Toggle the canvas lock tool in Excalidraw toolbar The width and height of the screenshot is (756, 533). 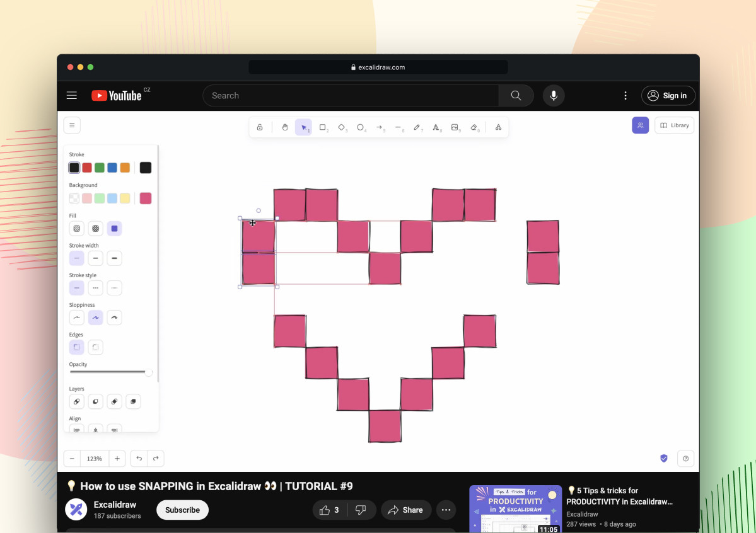click(259, 127)
